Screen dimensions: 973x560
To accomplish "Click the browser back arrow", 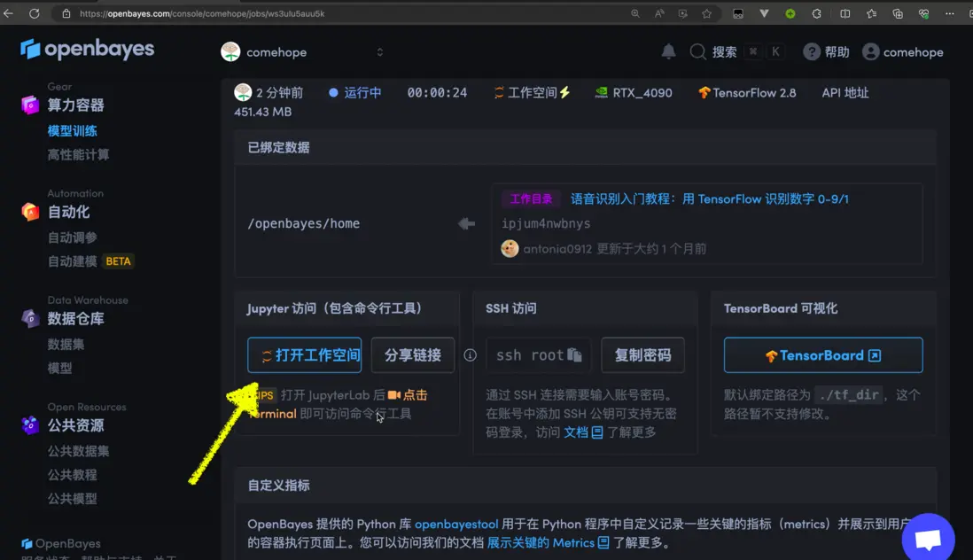I will point(8,13).
